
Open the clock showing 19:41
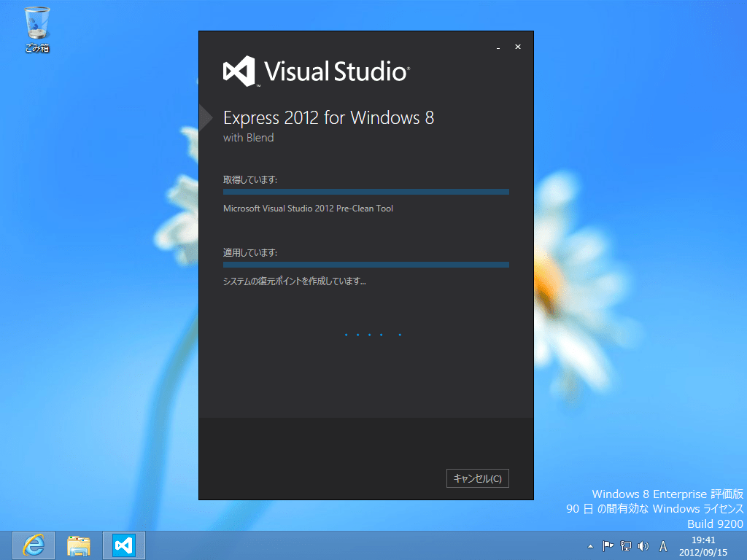pos(703,540)
